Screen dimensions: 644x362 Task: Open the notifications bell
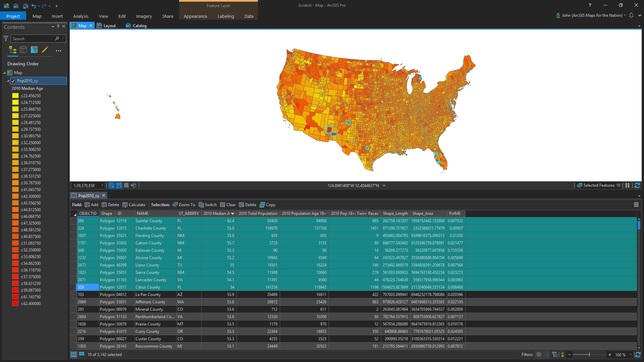[x=631, y=15]
